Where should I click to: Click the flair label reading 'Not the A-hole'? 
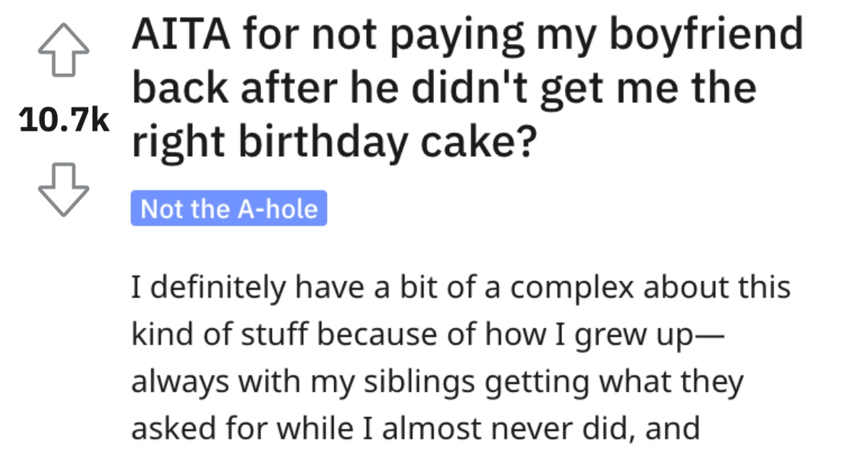228,209
